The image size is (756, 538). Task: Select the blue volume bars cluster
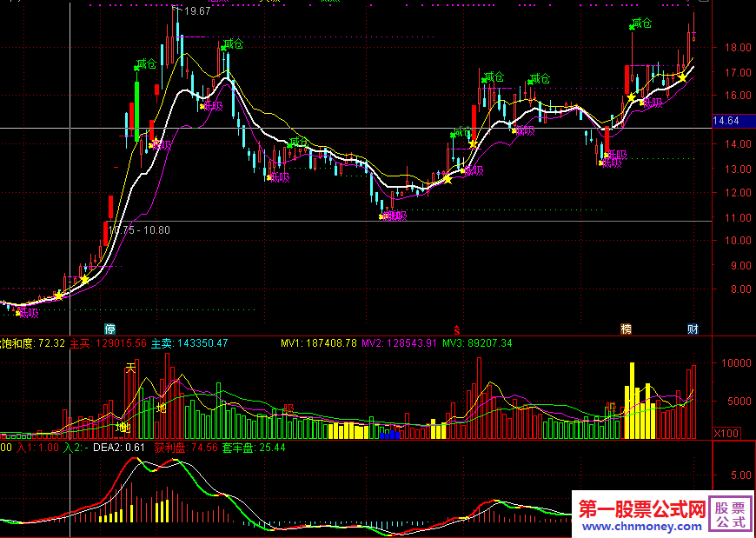tap(389, 435)
